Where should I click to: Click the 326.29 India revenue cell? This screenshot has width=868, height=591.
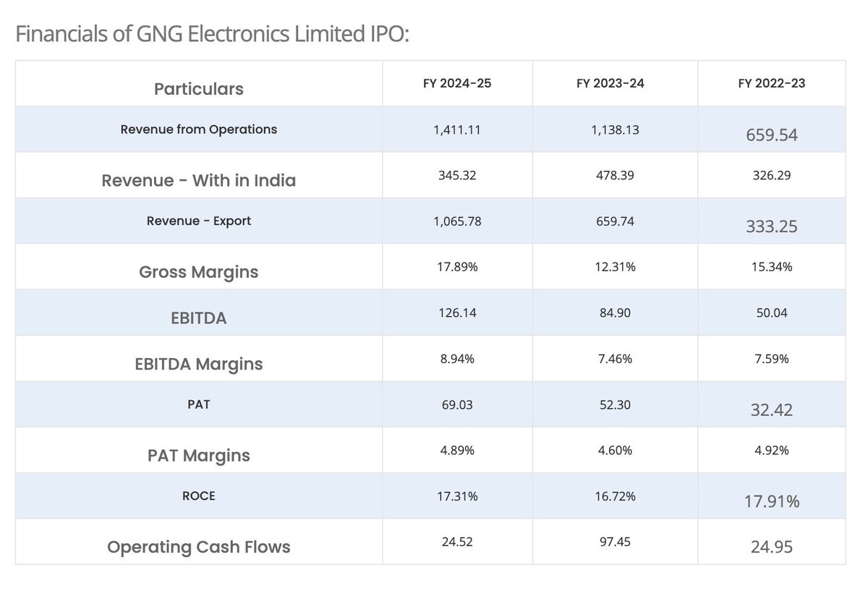pos(772,175)
